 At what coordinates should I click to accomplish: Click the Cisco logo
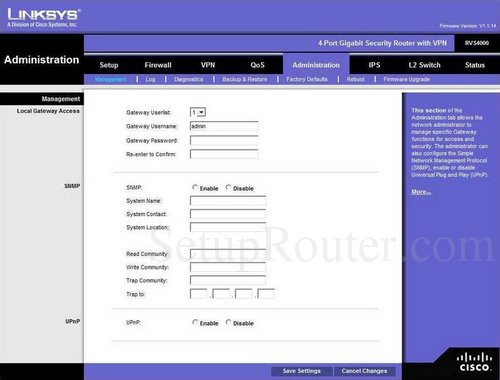[474, 362]
